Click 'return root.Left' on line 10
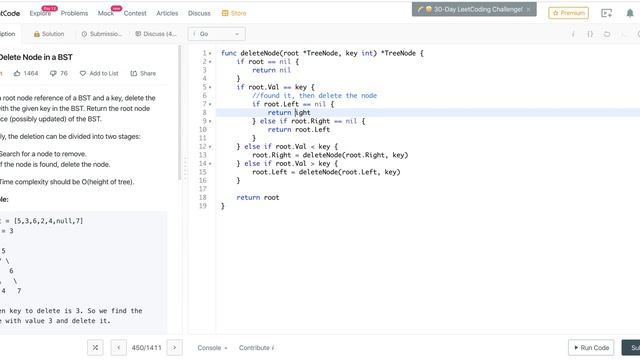 coord(299,130)
